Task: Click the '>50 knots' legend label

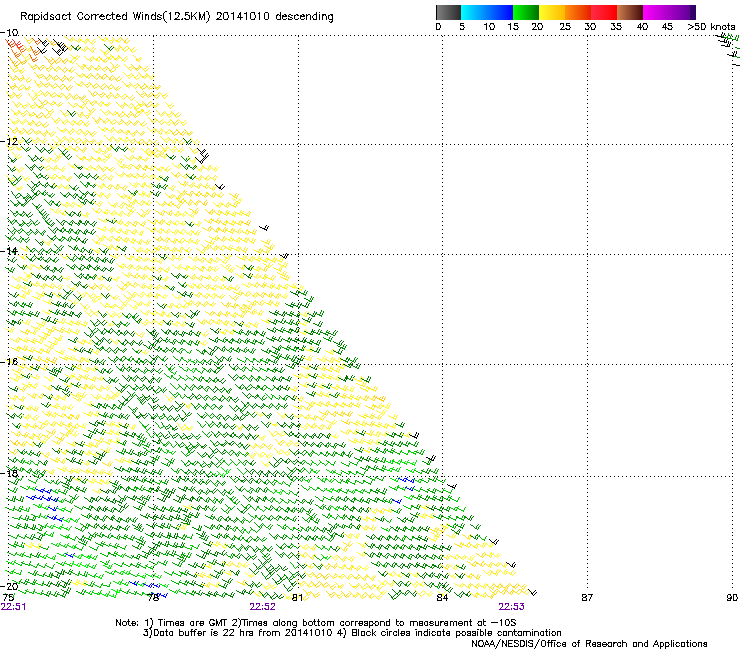Action: click(x=711, y=26)
